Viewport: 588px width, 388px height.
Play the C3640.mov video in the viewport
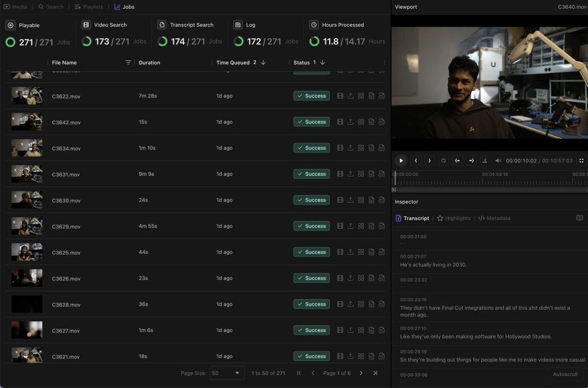pos(401,161)
